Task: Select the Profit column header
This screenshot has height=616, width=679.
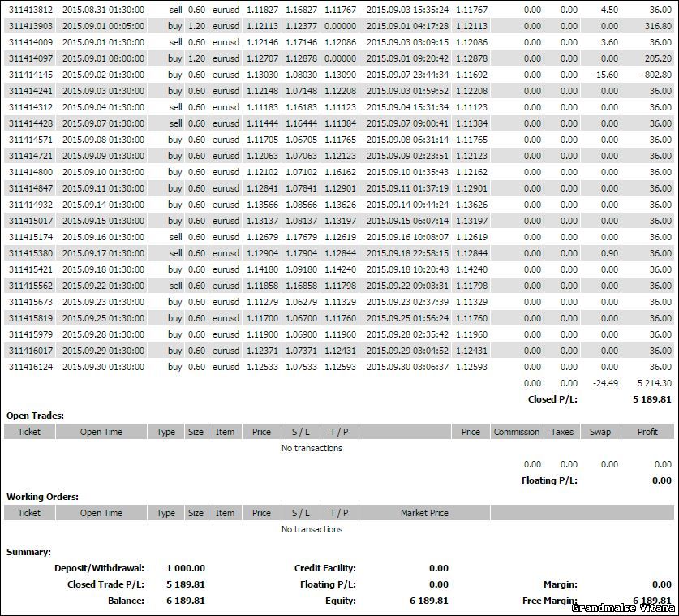Action: [647, 432]
